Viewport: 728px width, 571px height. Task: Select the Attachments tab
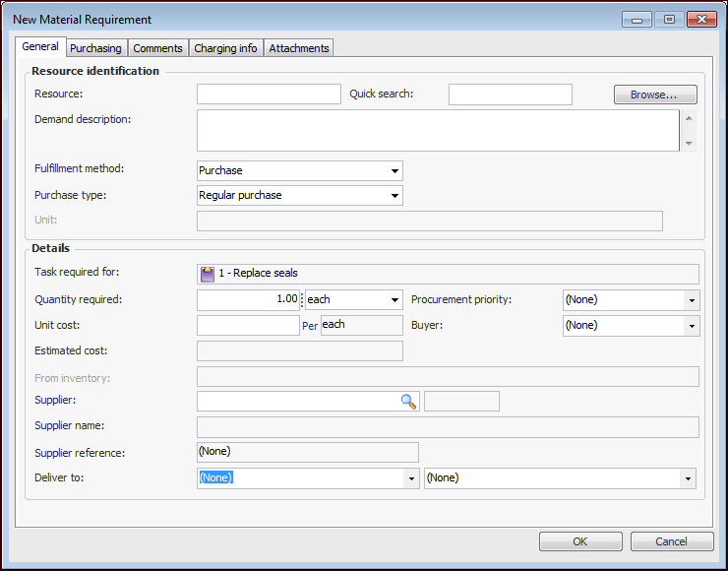point(299,48)
